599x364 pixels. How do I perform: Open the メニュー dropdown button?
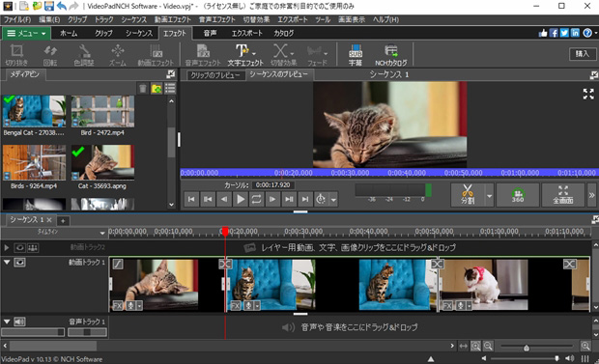[26, 34]
